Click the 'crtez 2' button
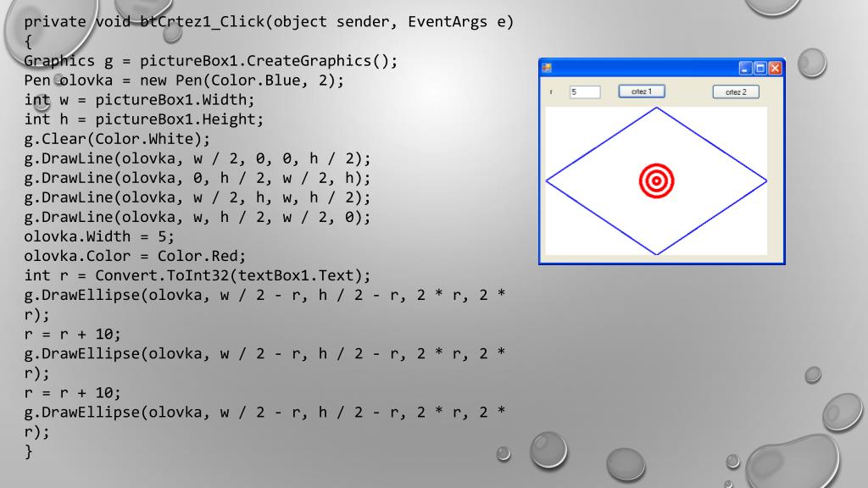 (736, 92)
